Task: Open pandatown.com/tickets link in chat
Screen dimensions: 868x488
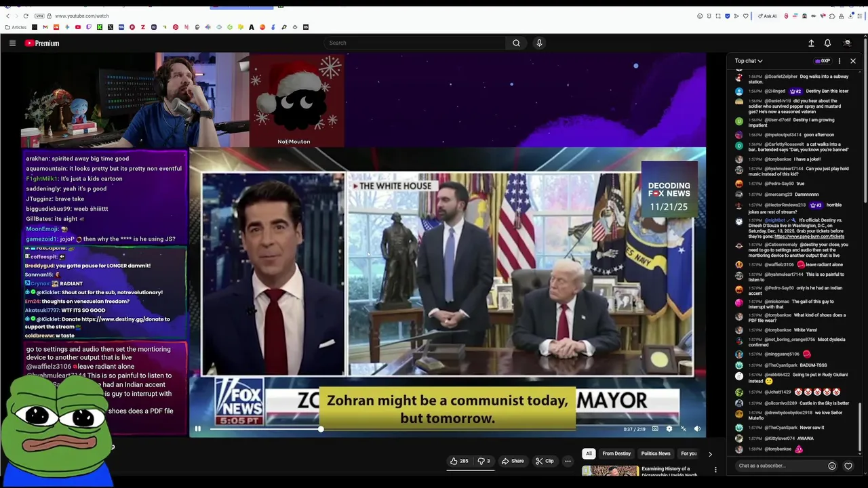Action: click(809, 237)
